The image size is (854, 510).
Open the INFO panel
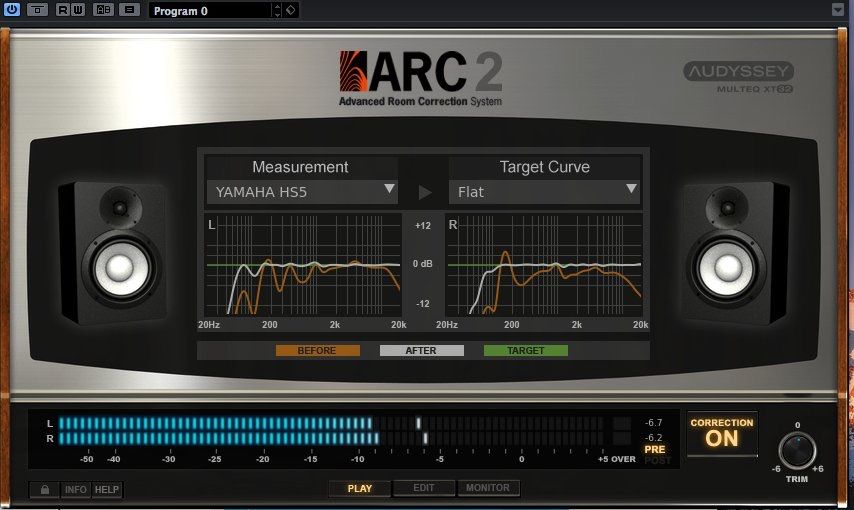click(76, 490)
